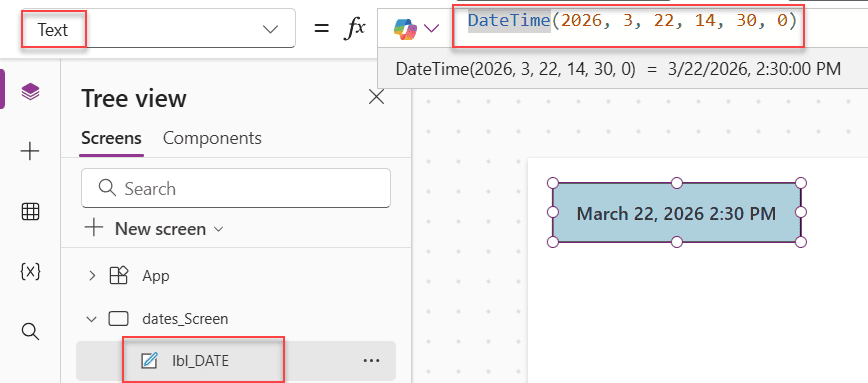868x383 pixels.
Task: Expand the App tree node
Action: [92, 276]
